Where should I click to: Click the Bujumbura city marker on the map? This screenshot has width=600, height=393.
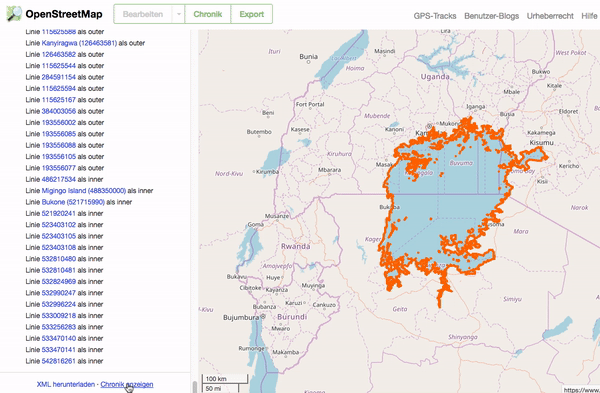point(263,317)
